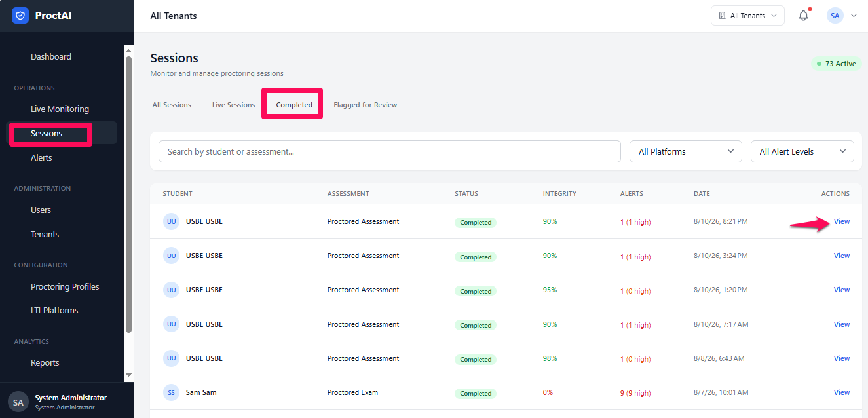Expand the user menu chevron beside SA avatar
The image size is (868, 418).
point(854,16)
